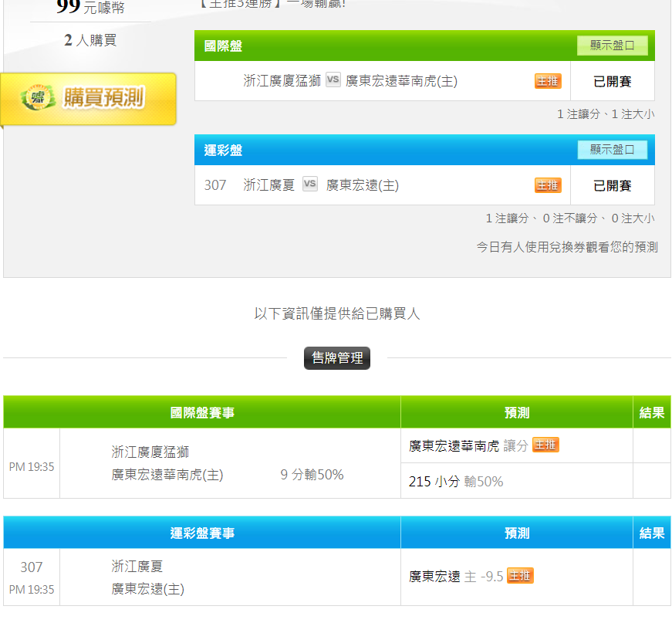Image resolution: width=672 pixels, height=623 pixels.
Task: Click the 主推 badge in the 國際盤 match row
Action: 548,81
